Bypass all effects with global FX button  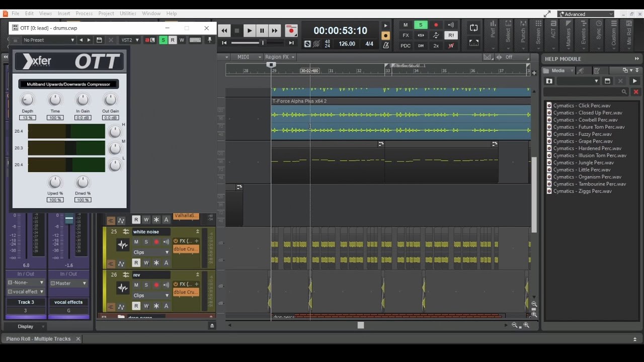tap(406, 35)
